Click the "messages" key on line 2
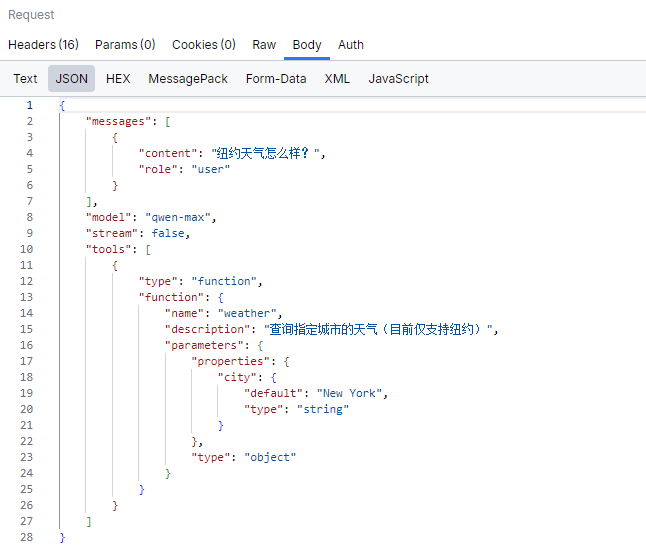The width and height of the screenshot is (646, 553). click(x=118, y=121)
